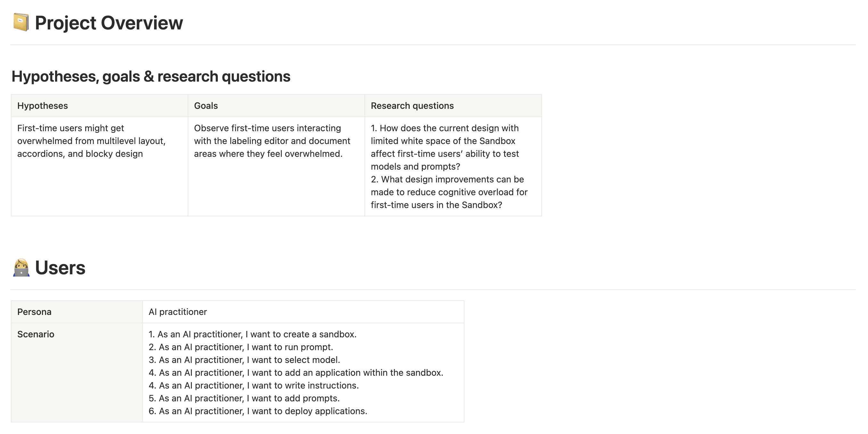The height and width of the screenshot is (434, 868).
Task: Click the technologist emoji beside Users
Action: 21,268
